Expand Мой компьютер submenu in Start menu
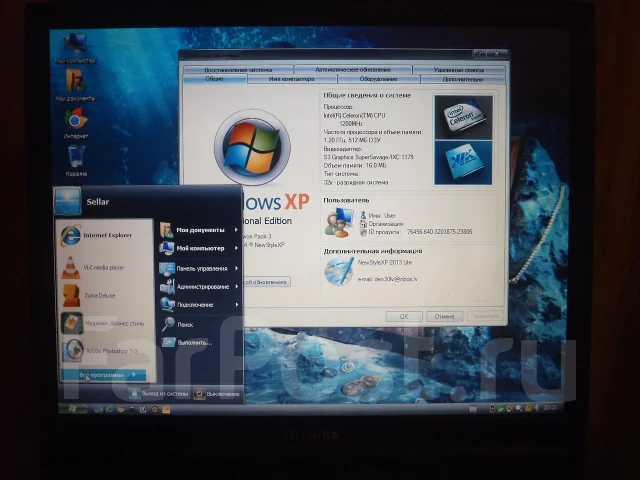The height and width of the screenshot is (480, 640). pos(199,248)
